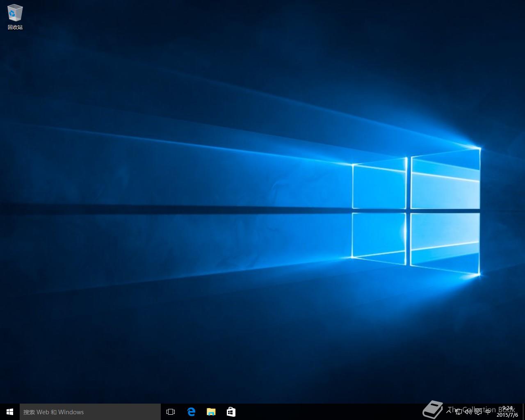
Task: Open the Action Center notifications icon
Action: pyautogui.click(x=478, y=412)
